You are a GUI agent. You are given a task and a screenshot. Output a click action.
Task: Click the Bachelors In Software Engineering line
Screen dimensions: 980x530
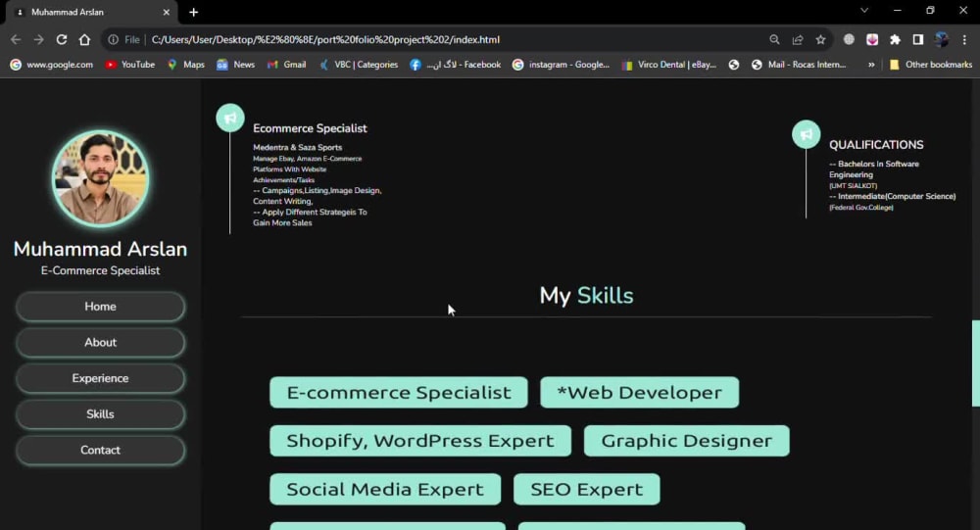[874, 169]
